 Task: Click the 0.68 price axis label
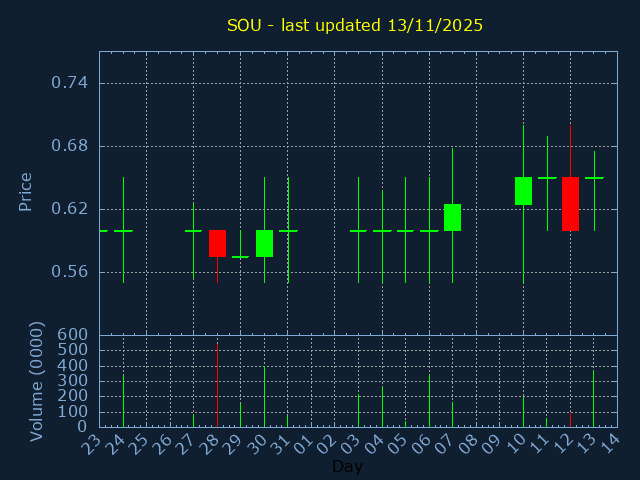(x=69, y=146)
